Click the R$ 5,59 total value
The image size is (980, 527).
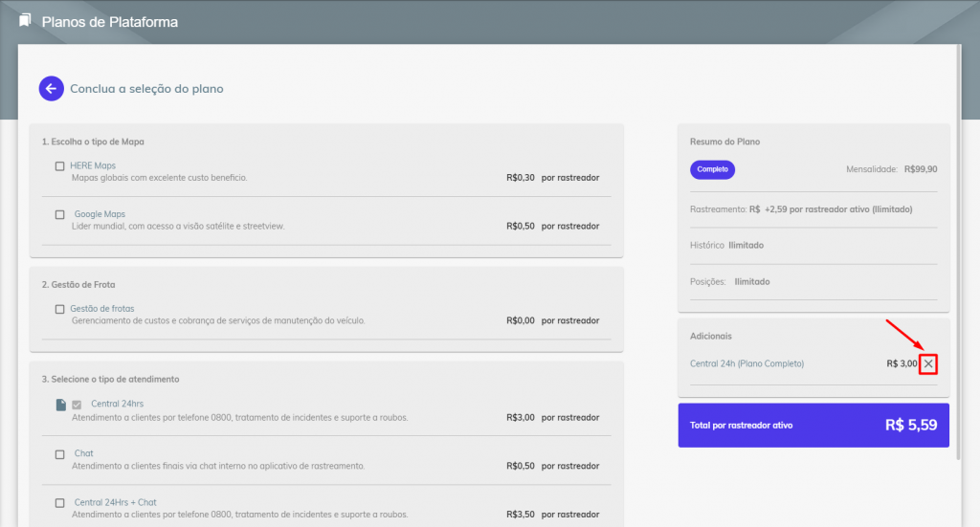(911, 426)
